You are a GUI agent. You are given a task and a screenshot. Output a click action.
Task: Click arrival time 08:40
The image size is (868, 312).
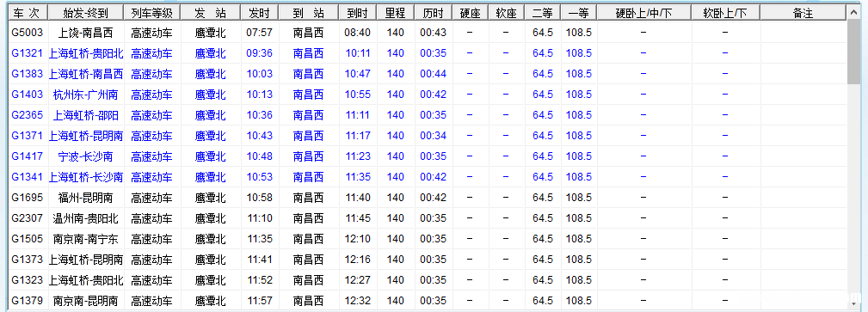[x=358, y=33]
